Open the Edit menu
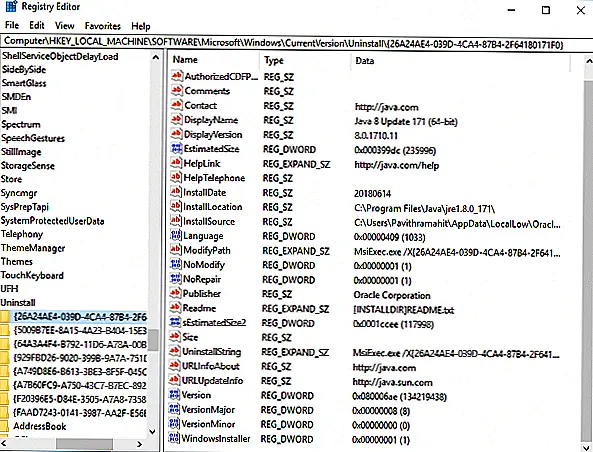Viewport: 593px width, 452px height. pyautogui.click(x=37, y=25)
